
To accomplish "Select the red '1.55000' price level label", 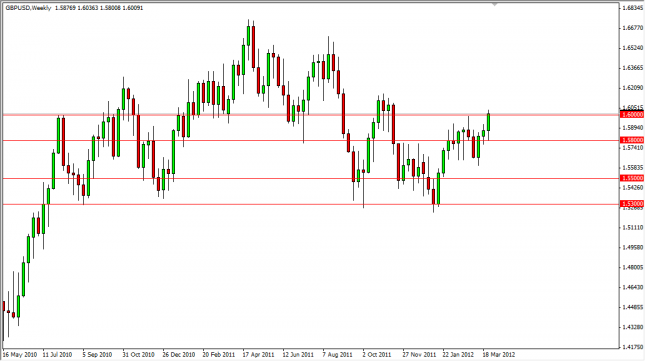I will point(632,178).
